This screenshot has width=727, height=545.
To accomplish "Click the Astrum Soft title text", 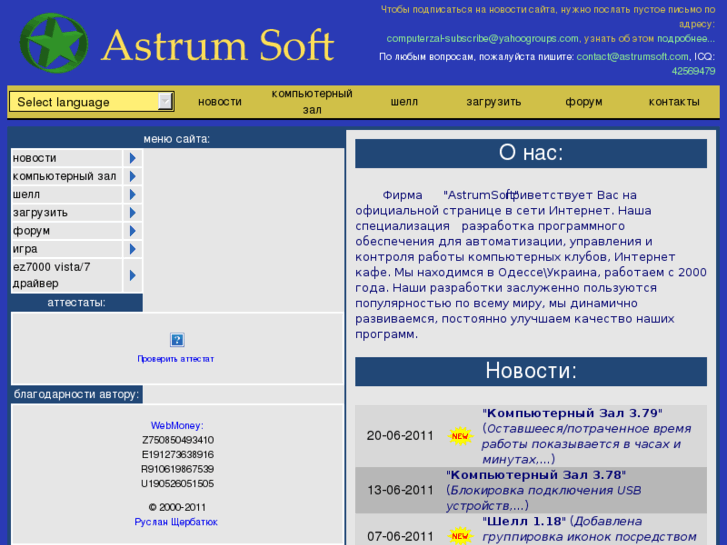I will click(217, 45).
